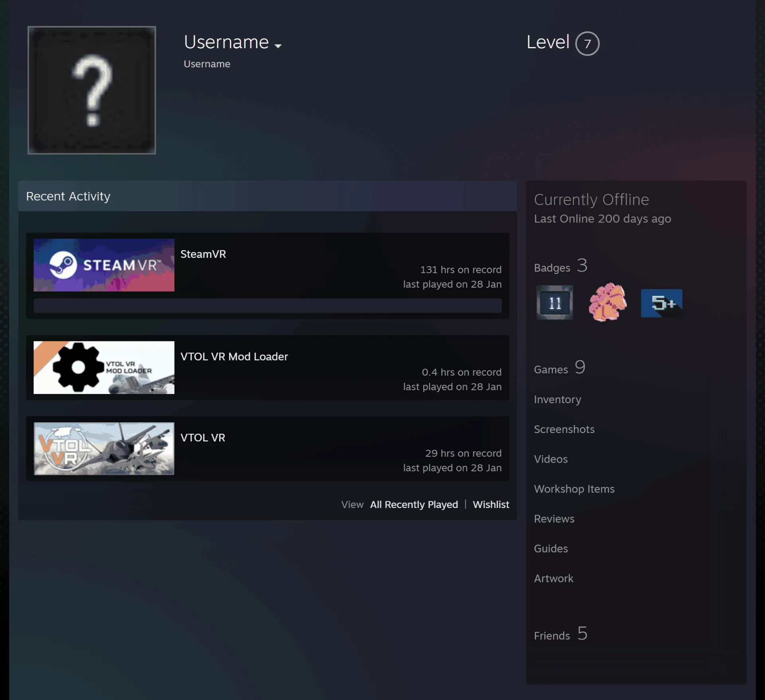View All Recently Played games
The image size is (765, 700).
point(414,504)
